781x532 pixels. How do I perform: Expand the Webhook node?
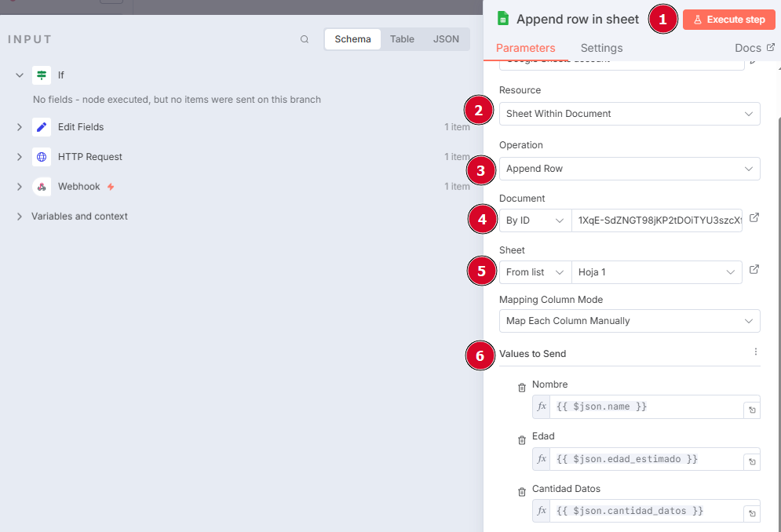[20, 187]
